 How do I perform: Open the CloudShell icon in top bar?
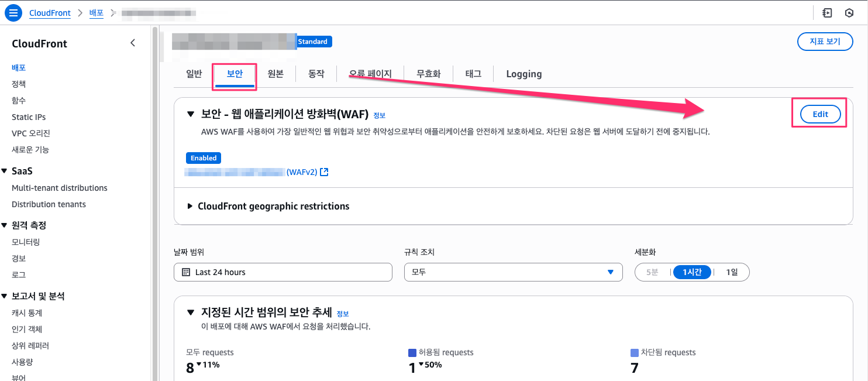(827, 12)
